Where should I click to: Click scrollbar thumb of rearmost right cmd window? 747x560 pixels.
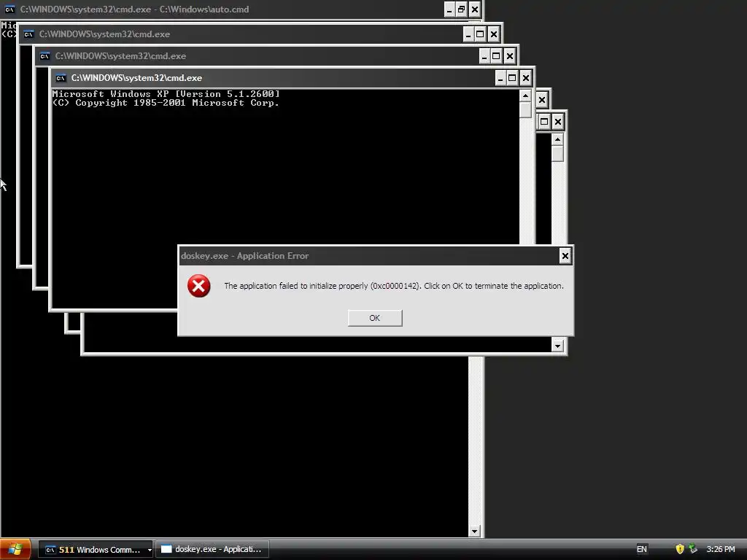point(557,154)
